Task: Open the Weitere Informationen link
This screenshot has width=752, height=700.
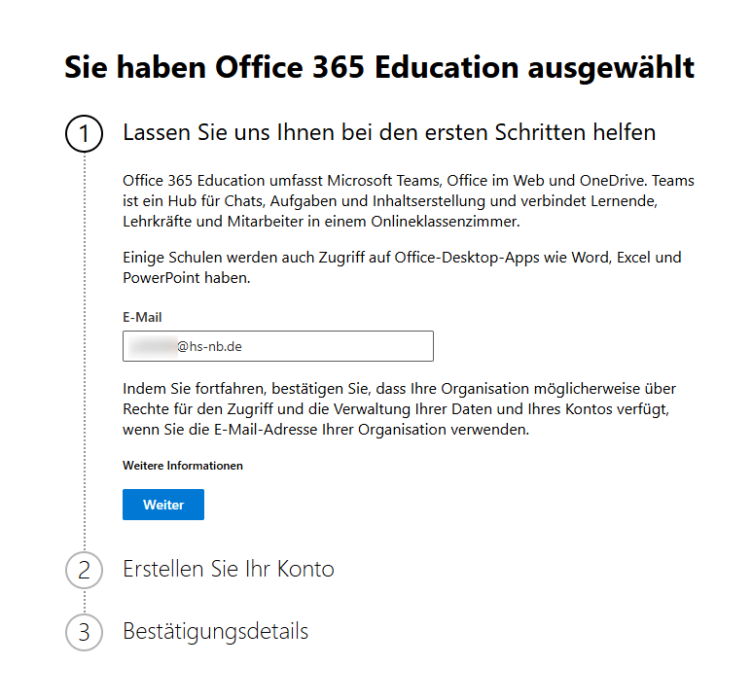Action: tap(183, 466)
